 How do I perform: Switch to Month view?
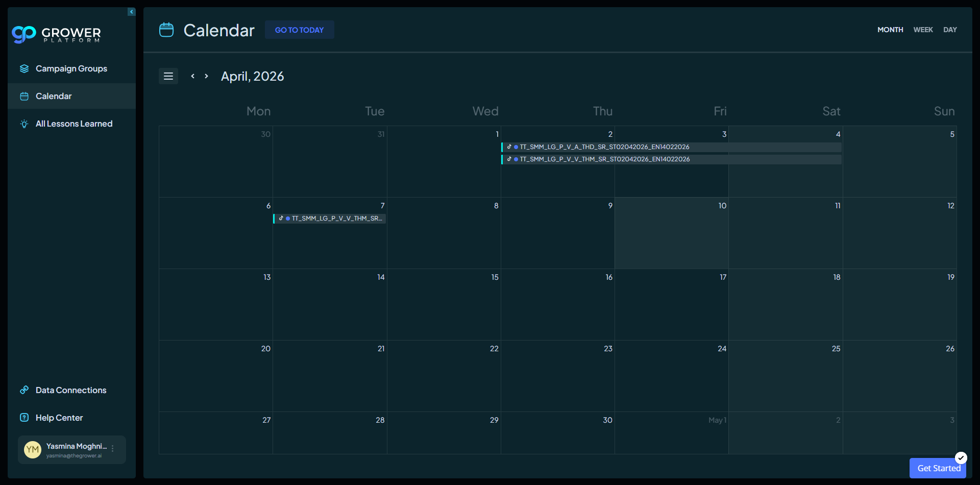[x=890, y=30]
